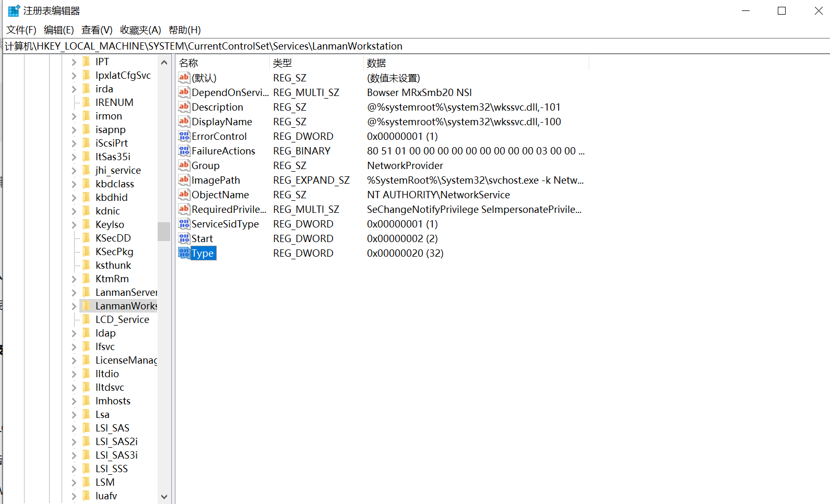Select the LSI_SAS3i key in tree
Screen dimensions: 830x504
point(116,455)
